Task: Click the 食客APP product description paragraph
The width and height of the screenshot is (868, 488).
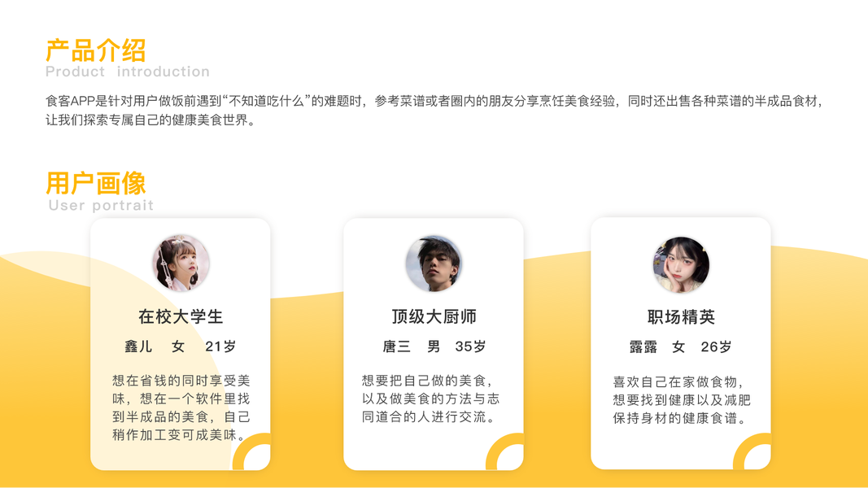Action: [434, 110]
